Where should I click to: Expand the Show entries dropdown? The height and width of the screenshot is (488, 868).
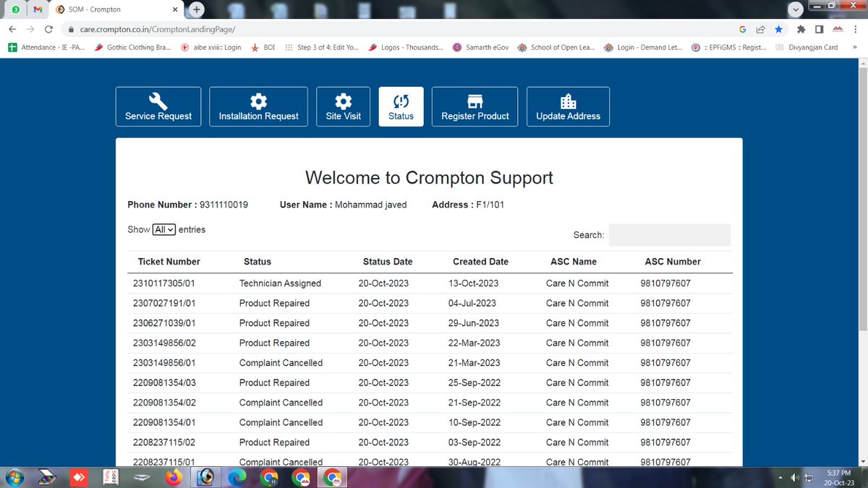(164, 229)
